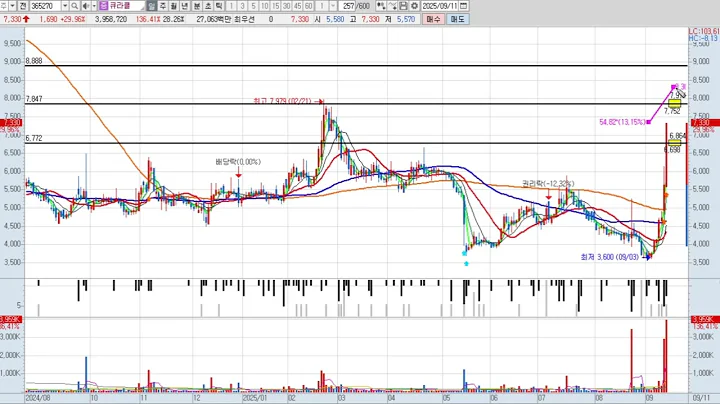Open chart settings gear icon

[414, 6]
